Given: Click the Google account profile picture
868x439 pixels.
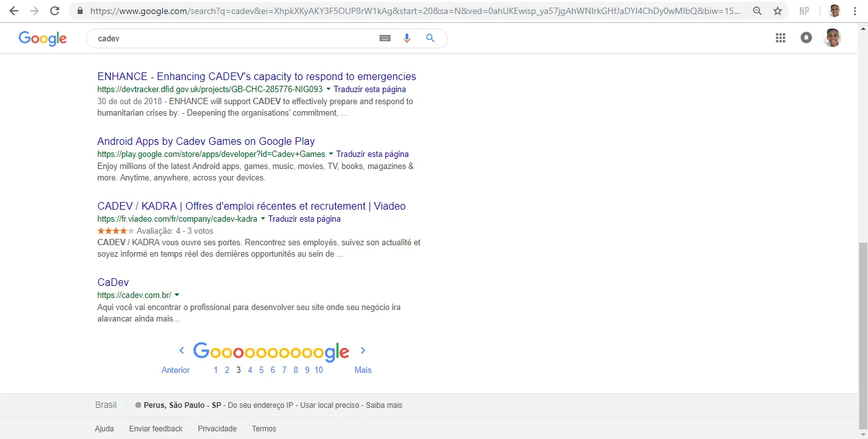Looking at the screenshot, I should tap(832, 37).
